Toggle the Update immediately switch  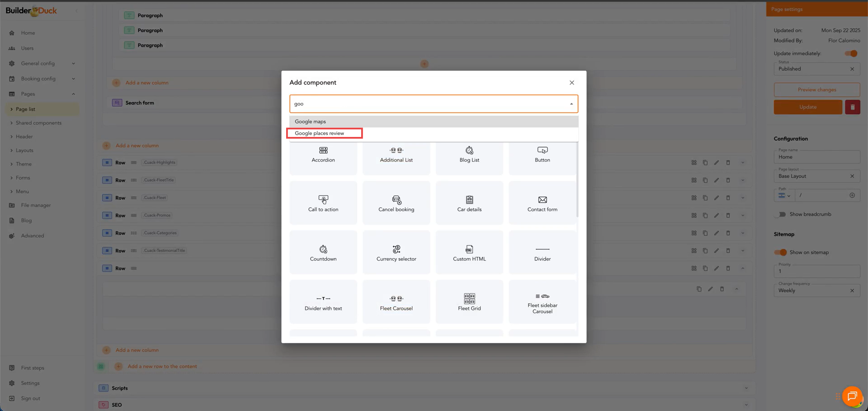[851, 53]
